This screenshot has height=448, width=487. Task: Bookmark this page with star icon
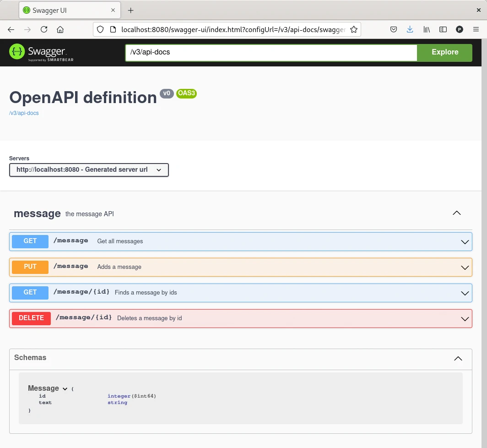point(353,29)
